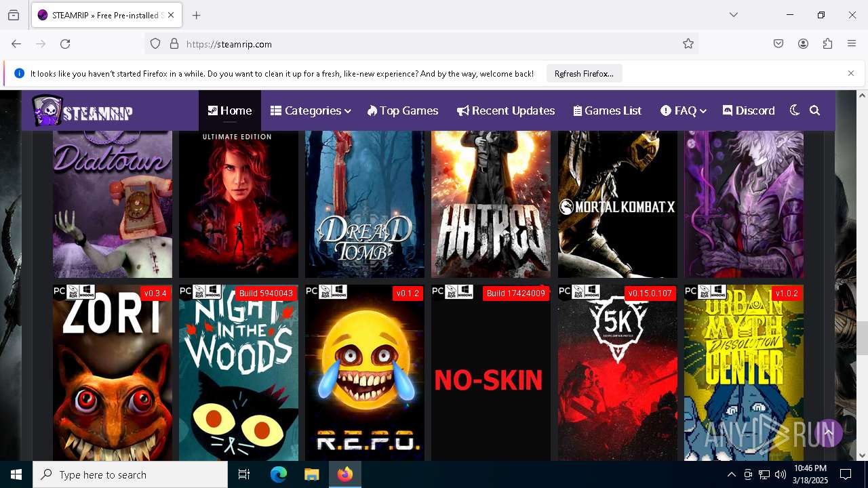
Task: Open the list all tabs dropdown
Action: (733, 15)
